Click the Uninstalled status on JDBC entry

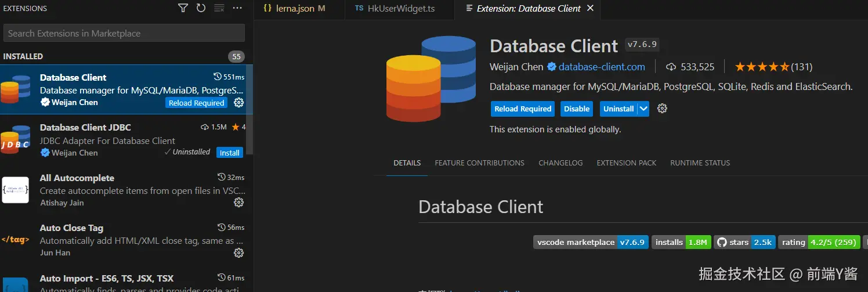click(187, 152)
